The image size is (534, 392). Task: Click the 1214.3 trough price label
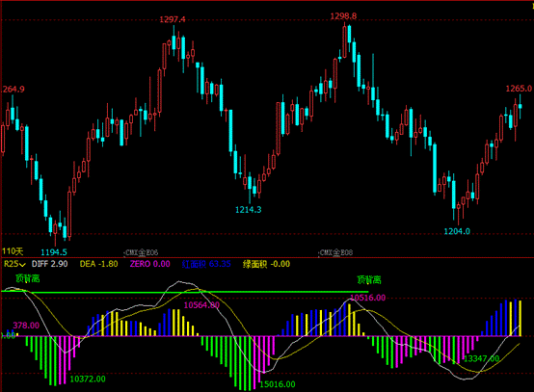(249, 210)
